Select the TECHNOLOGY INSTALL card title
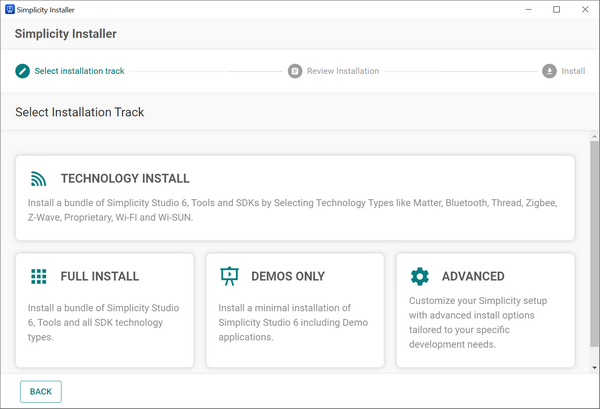Image resolution: width=600 pixels, height=409 pixels. (x=125, y=179)
